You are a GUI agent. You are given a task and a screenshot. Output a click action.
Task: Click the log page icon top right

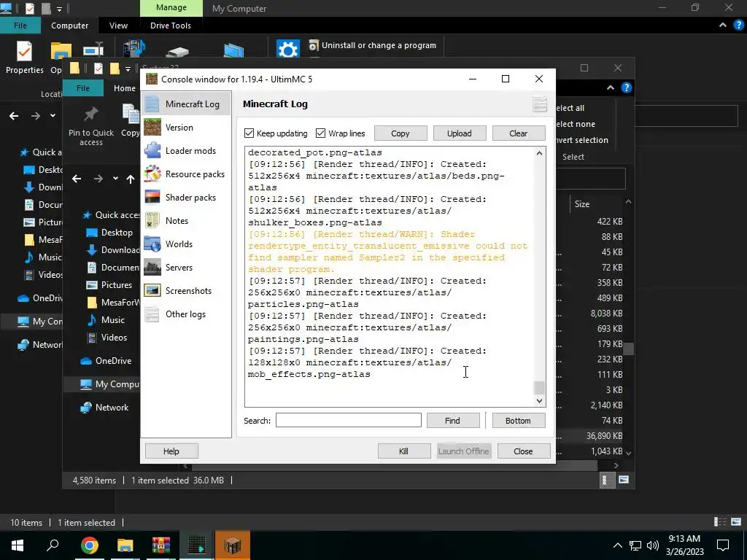[539, 104]
